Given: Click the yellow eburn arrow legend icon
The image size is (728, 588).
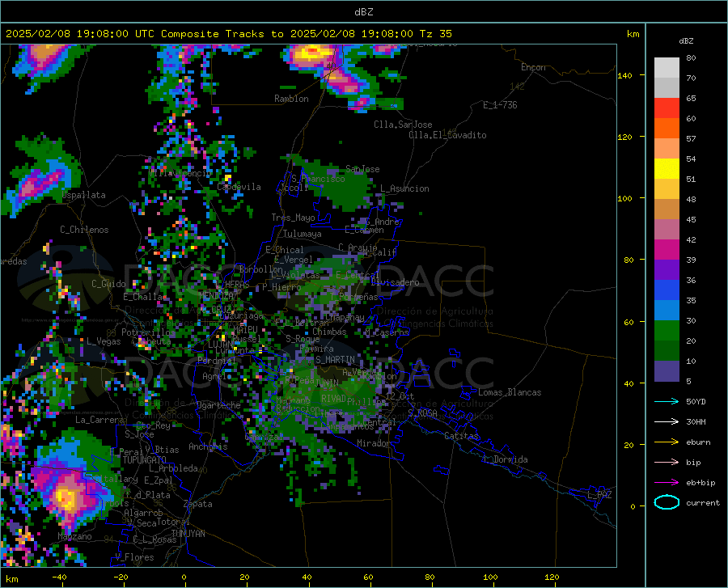Looking at the screenshot, I should pos(667,442).
